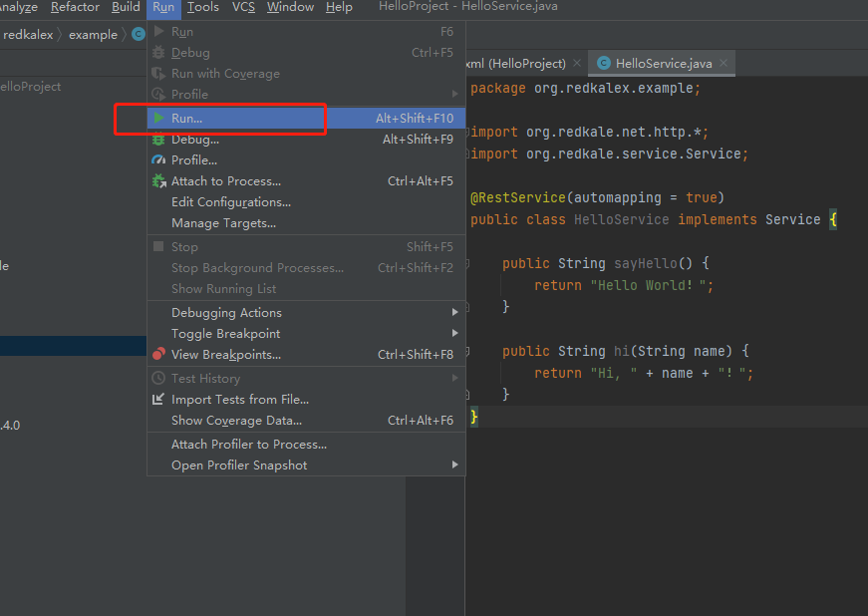Collapse the import statements fold marker

pyautogui.click(x=465, y=133)
